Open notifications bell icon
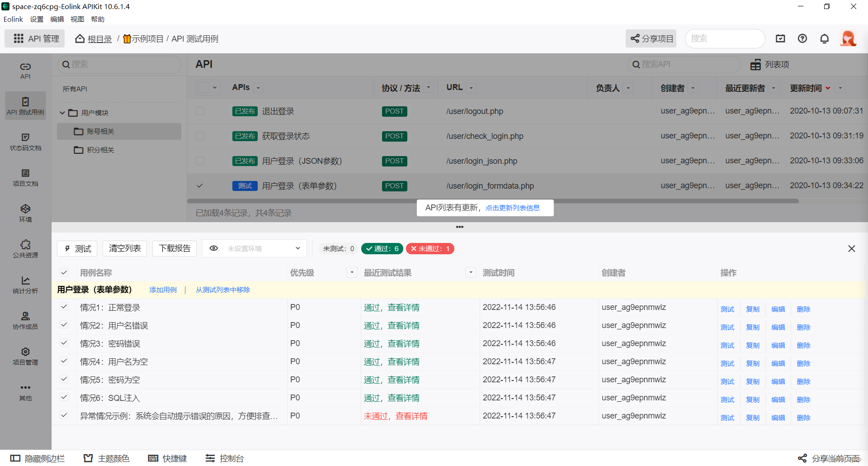Screen dimensions: 868x466 pos(825,38)
